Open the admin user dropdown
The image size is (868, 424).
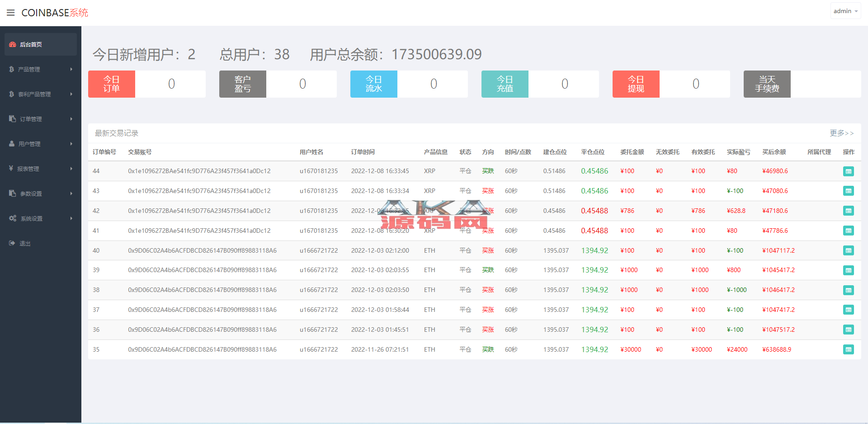pos(845,11)
